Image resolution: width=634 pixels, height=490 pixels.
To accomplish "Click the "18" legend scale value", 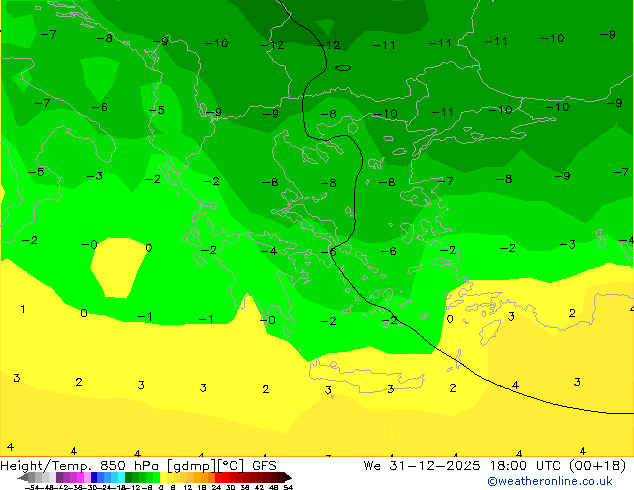I will (202, 487).
